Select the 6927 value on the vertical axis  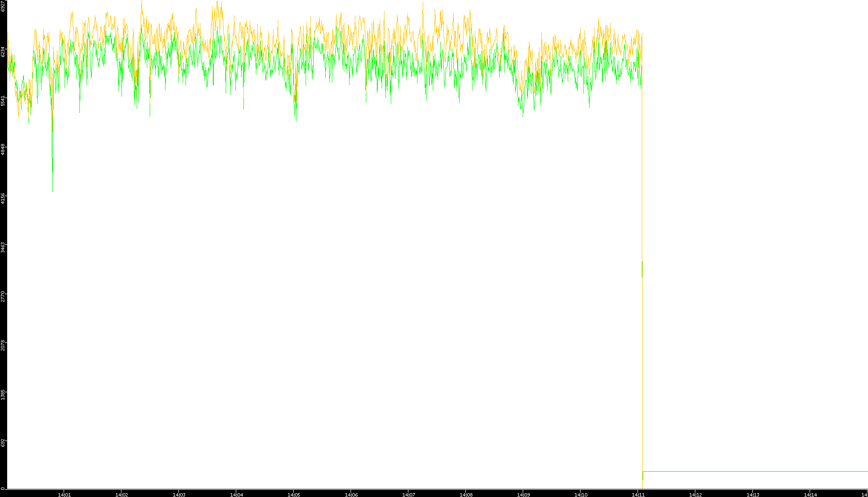point(3,6)
